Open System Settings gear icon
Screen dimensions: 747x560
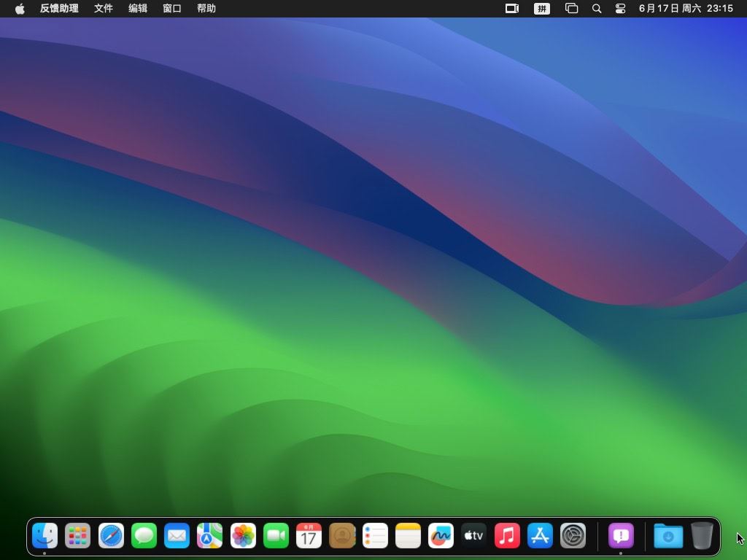tap(573, 536)
